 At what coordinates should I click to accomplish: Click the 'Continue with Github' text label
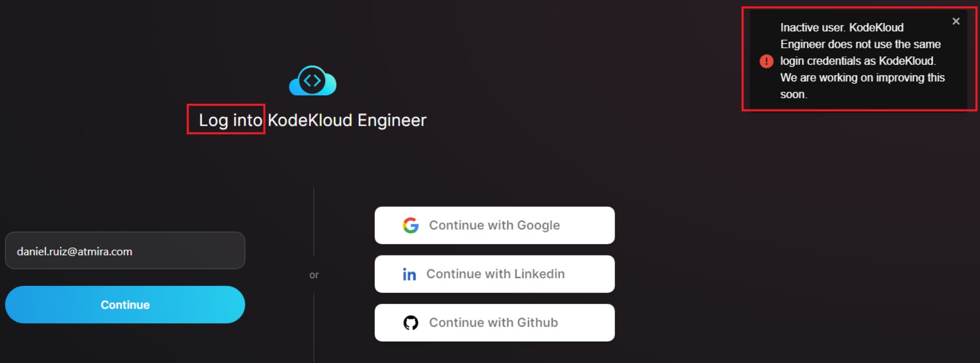(493, 323)
